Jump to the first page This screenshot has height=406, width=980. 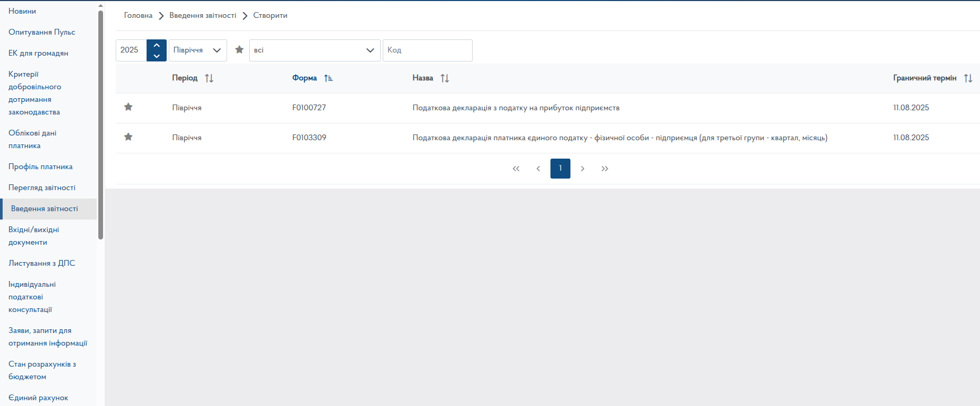pyautogui.click(x=516, y=169)
